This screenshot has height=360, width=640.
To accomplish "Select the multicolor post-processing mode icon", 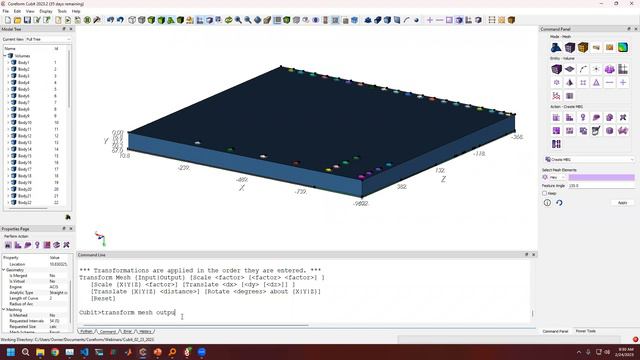I will (623, 47).
